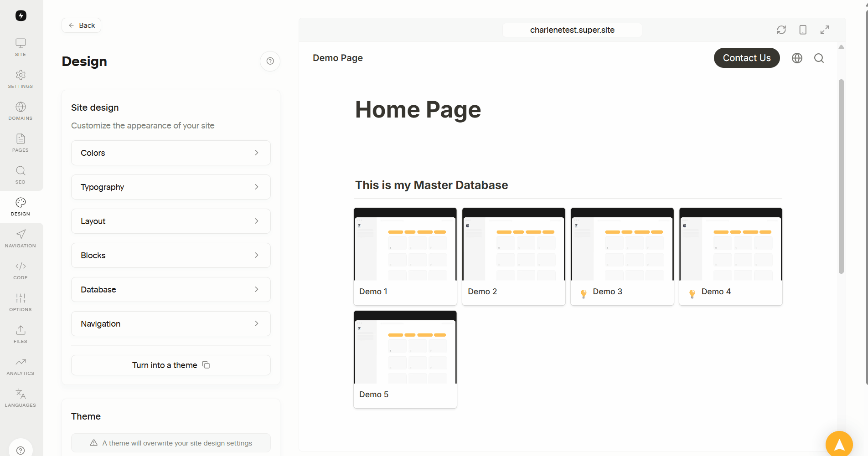
Task: Open the Demo 5 card thumbnail
Action: coord(405,347)
